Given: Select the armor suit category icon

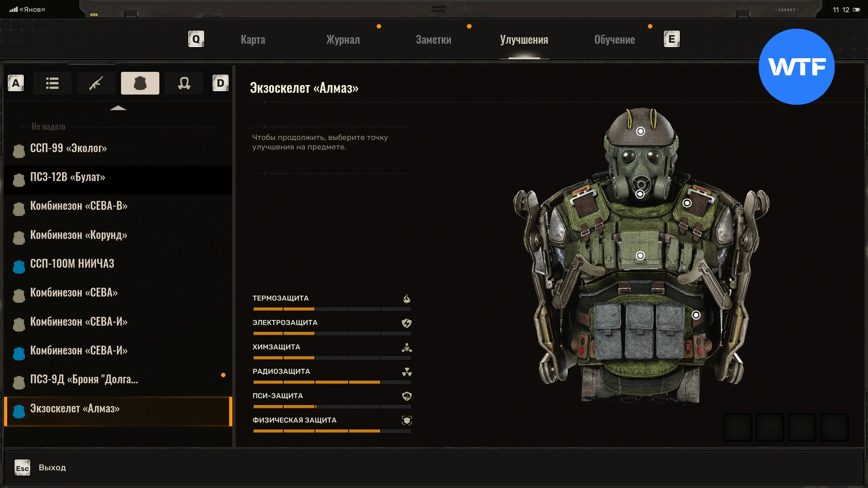Looking at the screenshot, I should 140,83.
